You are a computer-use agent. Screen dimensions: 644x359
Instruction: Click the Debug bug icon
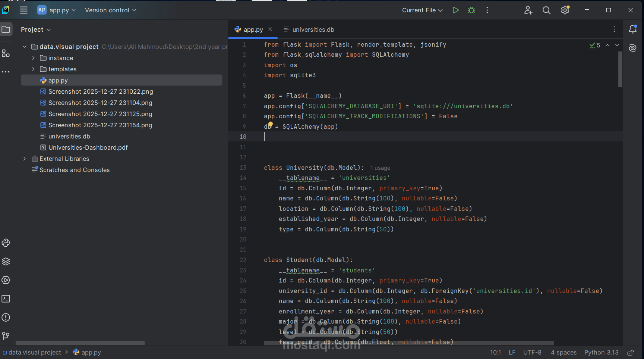[x=471, y=10]
